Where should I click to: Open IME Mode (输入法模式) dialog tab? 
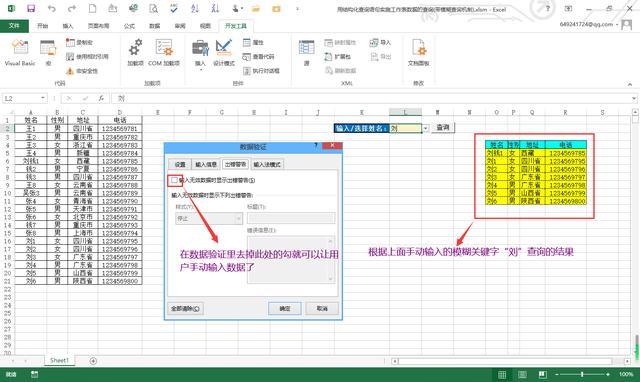[267, 164]
